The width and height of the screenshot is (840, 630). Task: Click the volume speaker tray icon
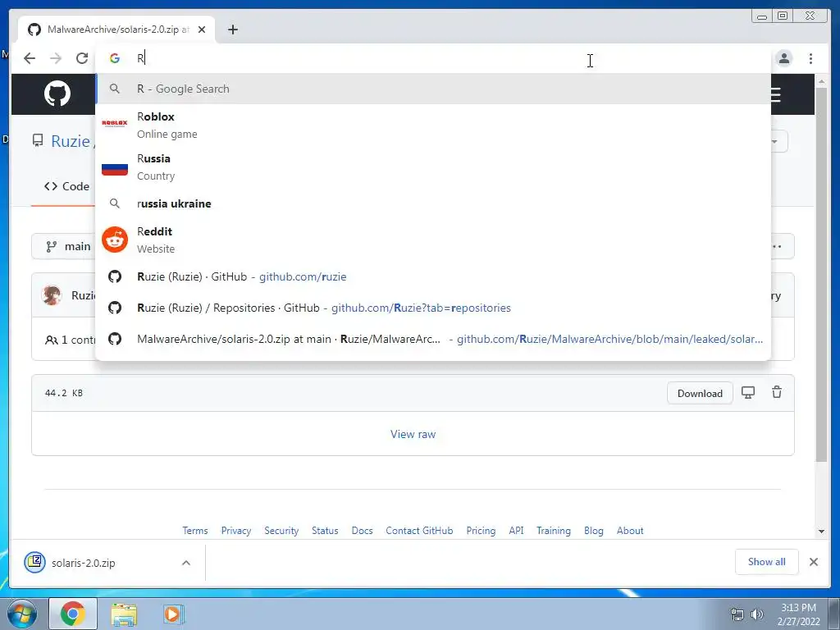click(x=757, y=614)
